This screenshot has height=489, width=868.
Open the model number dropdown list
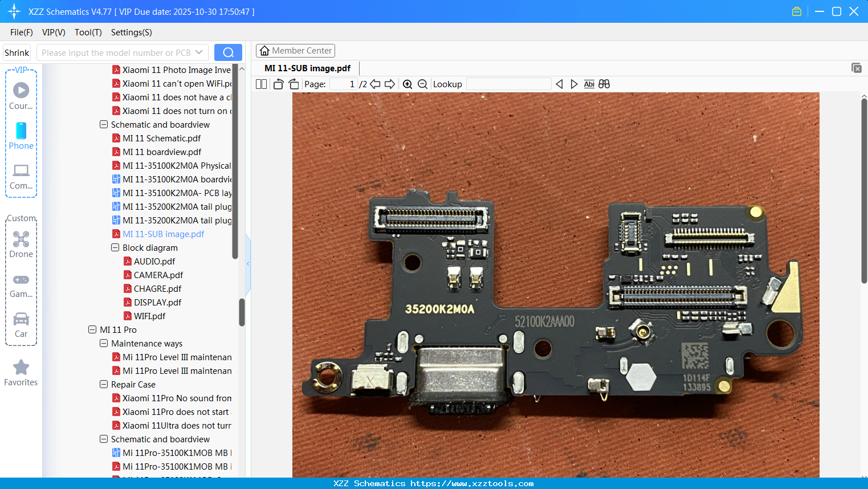coord(200,52)
